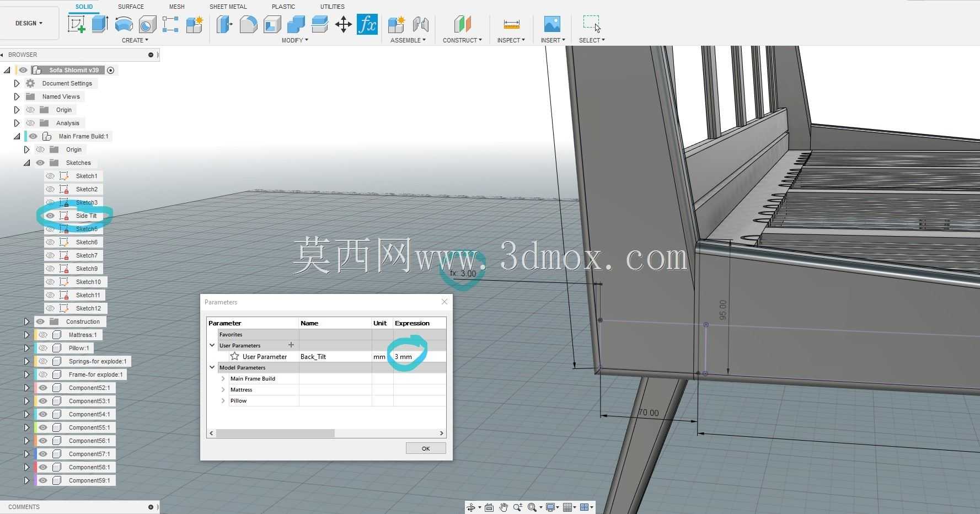
Task: Open the CREATE dropdown menu
Action: [x=135, y=40]
